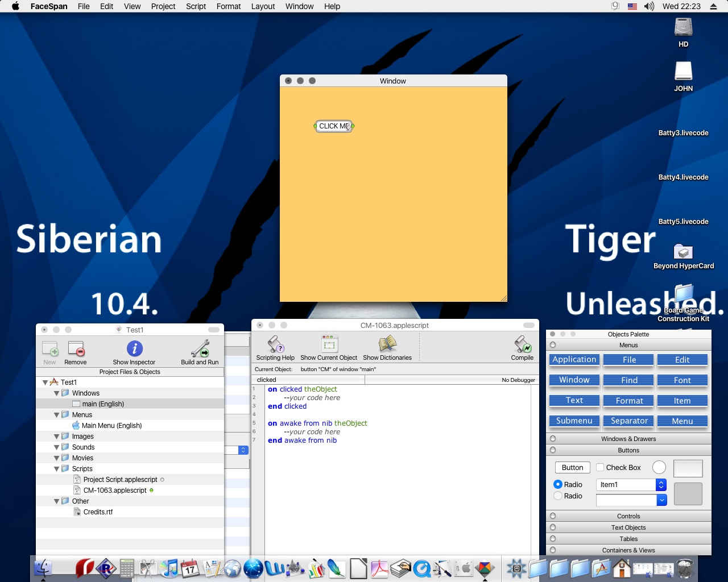
Task: Select the Beyond HyperCard desktop icon
Action: (683, 251)
